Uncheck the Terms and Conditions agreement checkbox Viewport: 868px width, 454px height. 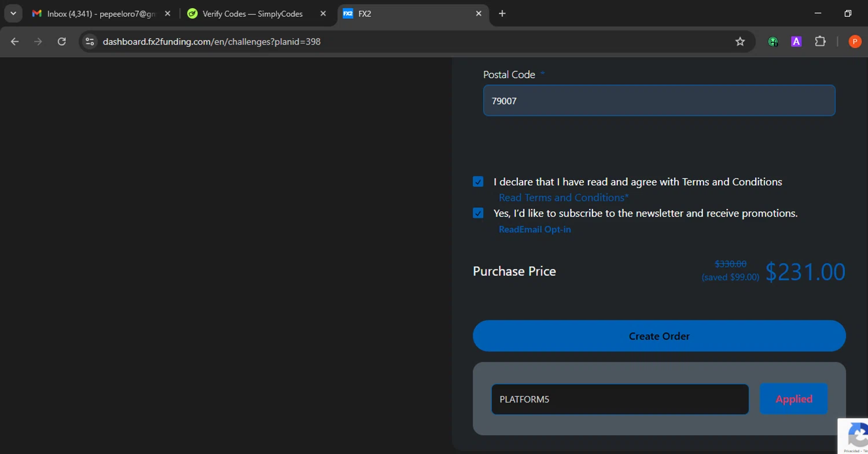click(478, 182)
